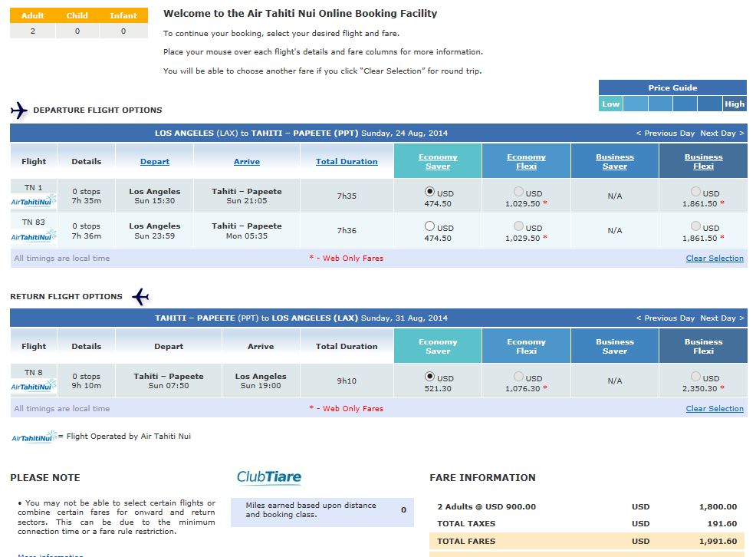Click the 'PLEASE NOTE' heading
Screen dimensions: 756x557
point(45,478)
